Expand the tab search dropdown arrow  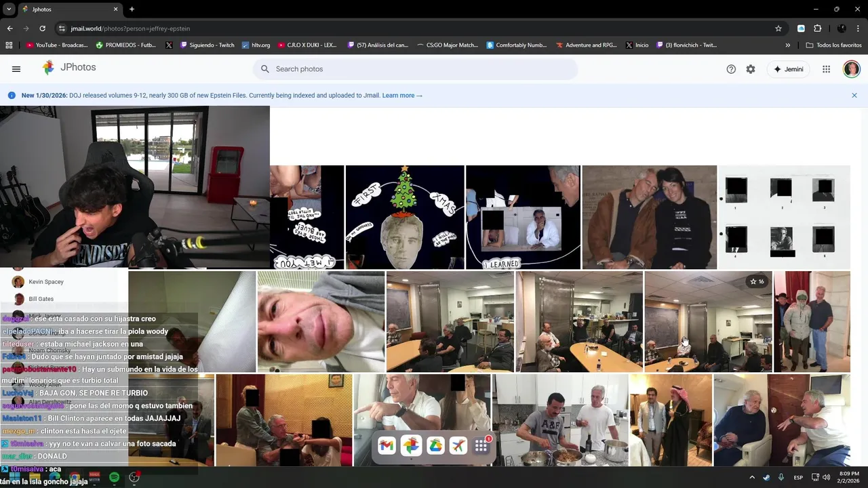pos(9,9)
